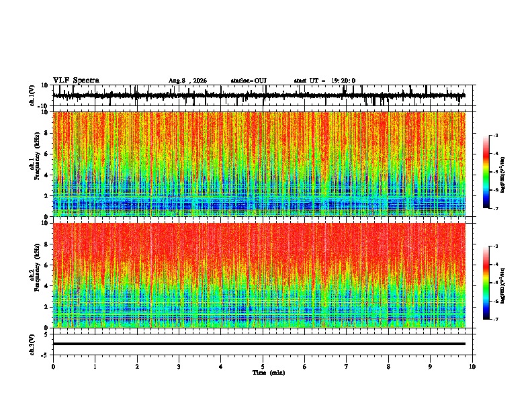Click the "station=OUI" header label
This screenshot has height=411, width=532.
[249, 81]
